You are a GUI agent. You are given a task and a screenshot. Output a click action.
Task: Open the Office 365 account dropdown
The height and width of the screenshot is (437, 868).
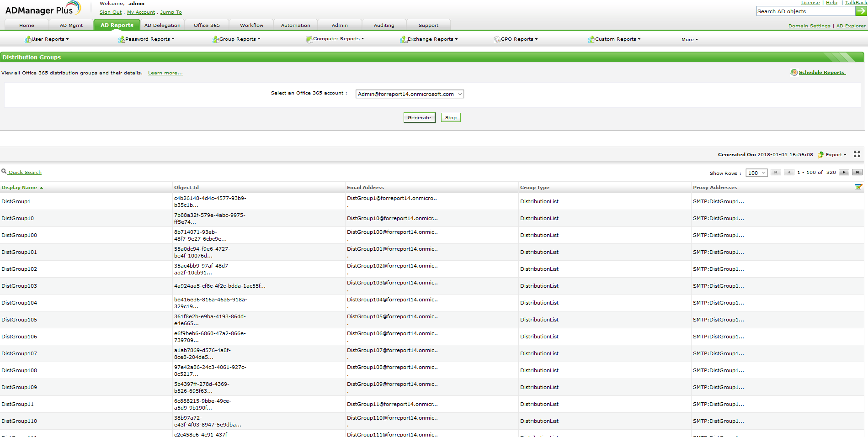pyautogui.click(x=410, y=94)
